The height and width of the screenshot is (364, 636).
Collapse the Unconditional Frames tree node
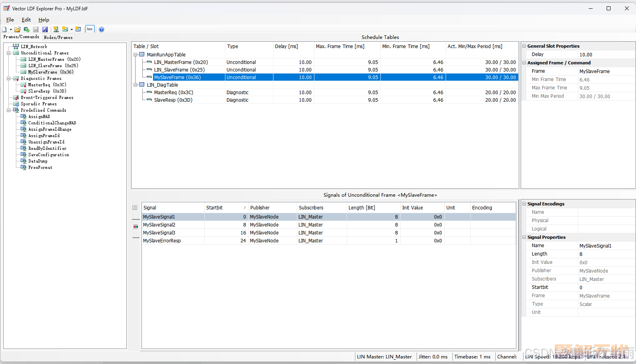[9, 53]
